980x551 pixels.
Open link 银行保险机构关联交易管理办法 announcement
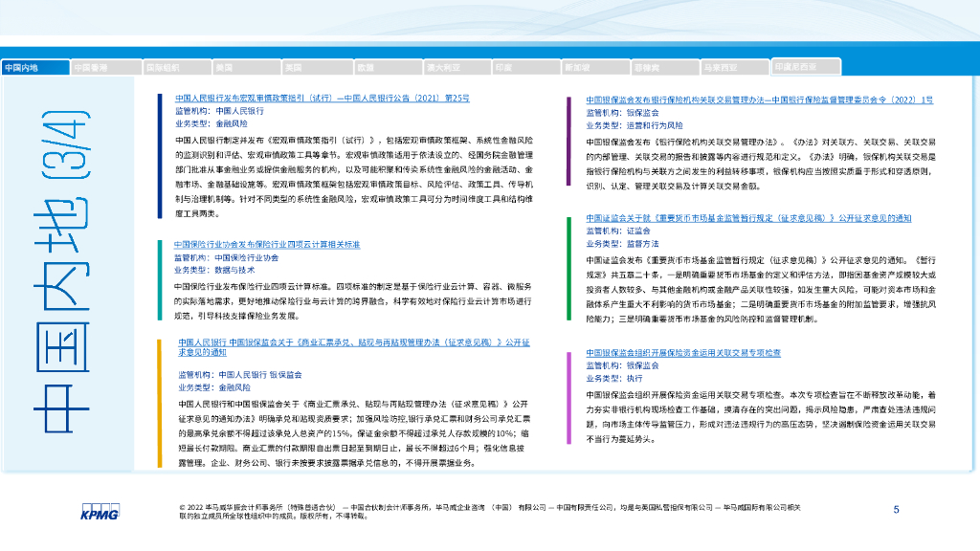tap(759, 99)
